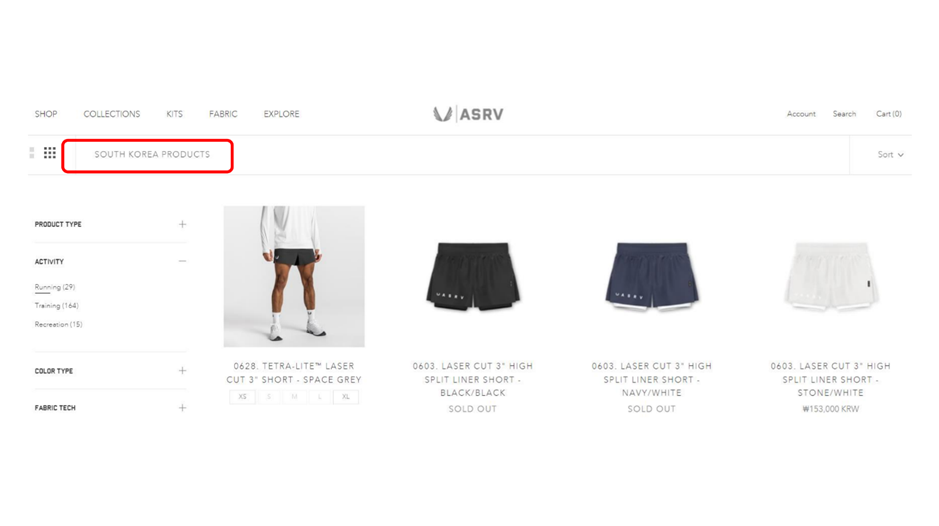Image resolution: width=939 pixels, height=526 pixels.
Task: Toggle the Training (164) activity filter
Action: click(x=56, y=306)
